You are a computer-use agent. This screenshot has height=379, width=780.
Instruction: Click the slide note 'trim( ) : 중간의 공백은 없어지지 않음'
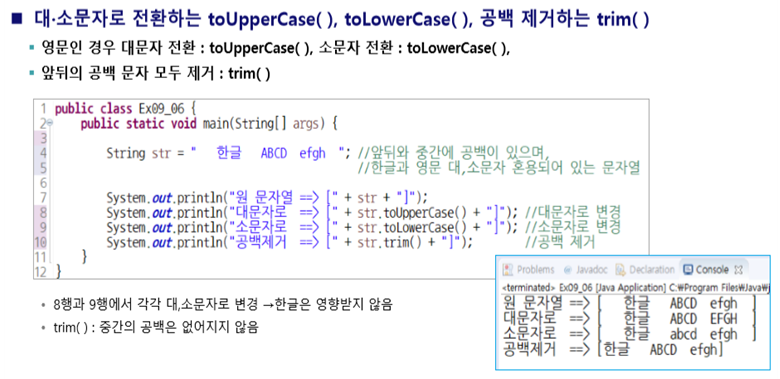(x=156, y=328)
